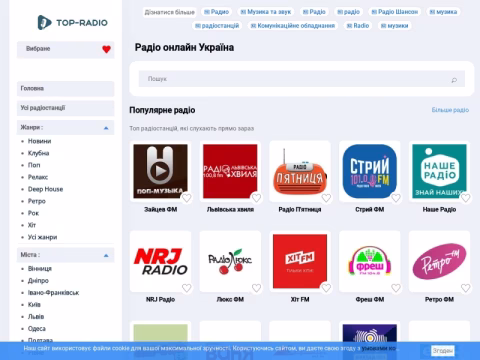
Task: Click the радіостанцій tag
Action: pyautogui.click(x=217, y=26)
